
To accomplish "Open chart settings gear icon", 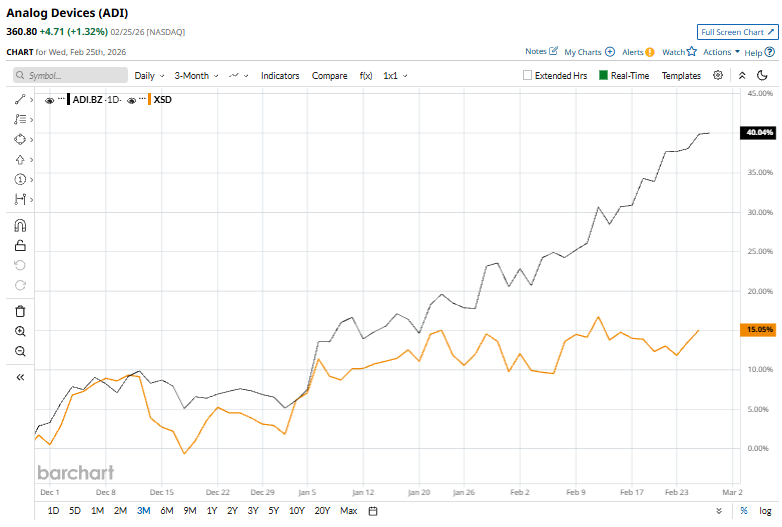I will (x=718, y=75).
